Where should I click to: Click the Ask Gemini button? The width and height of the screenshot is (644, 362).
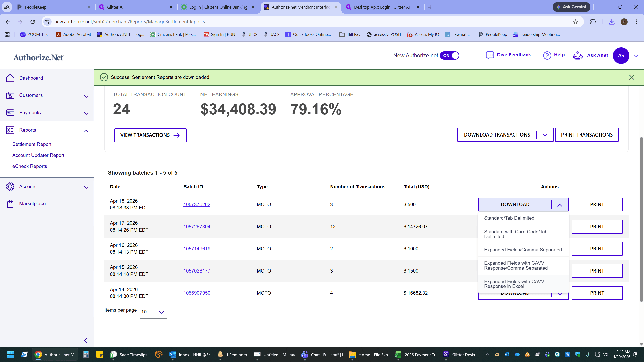[571, 7]
